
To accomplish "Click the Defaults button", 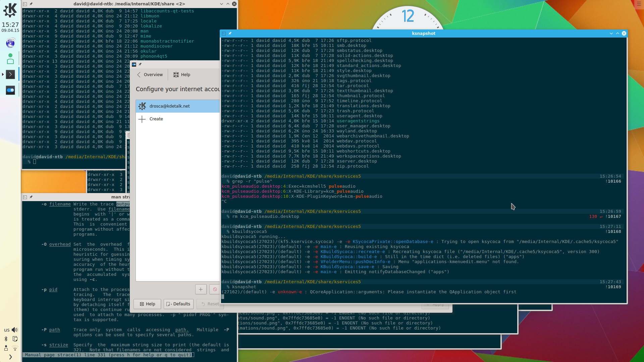I will click(178, 304).
